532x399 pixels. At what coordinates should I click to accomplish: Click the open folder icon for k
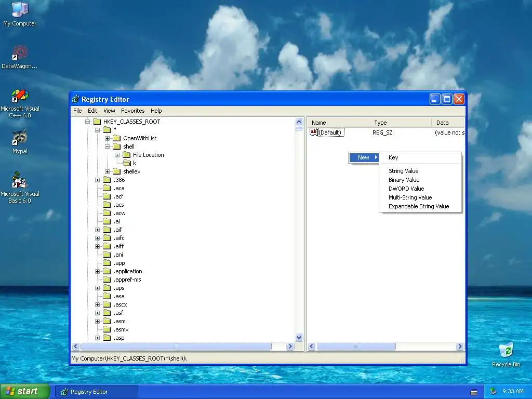(127, 163)
